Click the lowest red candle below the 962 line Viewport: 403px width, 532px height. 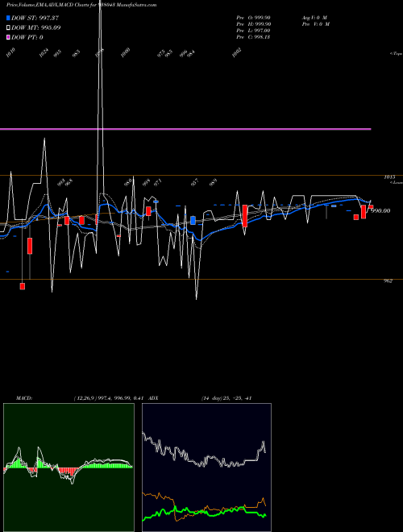[x=23, y=286]
